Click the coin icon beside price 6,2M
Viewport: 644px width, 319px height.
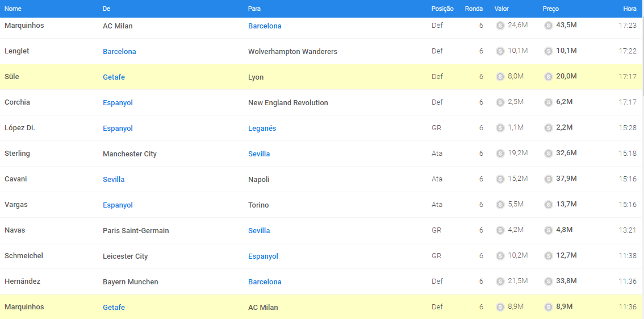[x=548, y=102]
